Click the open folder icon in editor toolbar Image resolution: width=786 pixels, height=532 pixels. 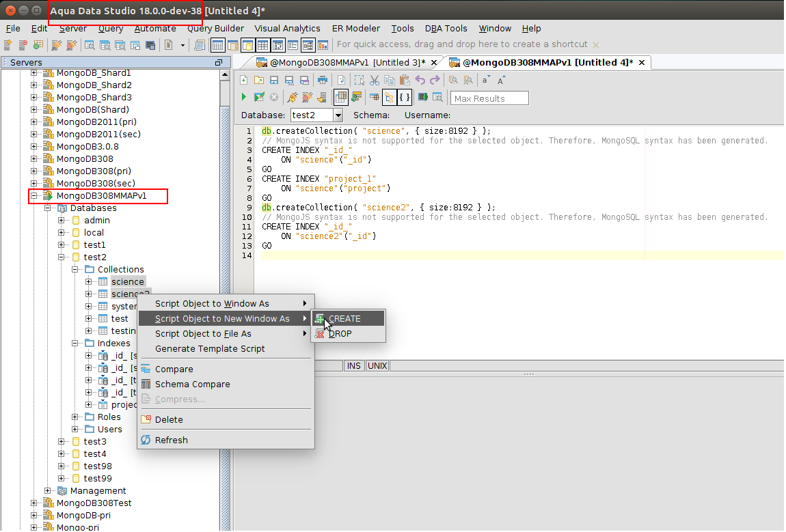[x=258, y=80]
